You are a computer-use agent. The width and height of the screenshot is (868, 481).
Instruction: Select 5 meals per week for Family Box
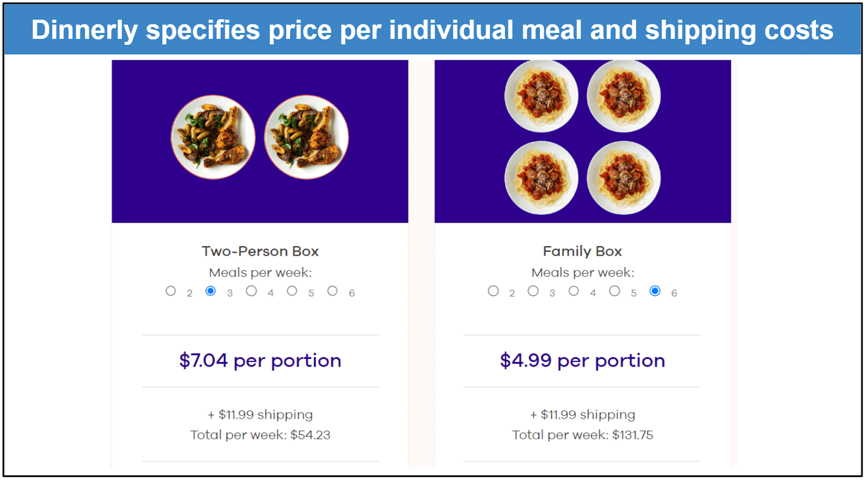615,291
